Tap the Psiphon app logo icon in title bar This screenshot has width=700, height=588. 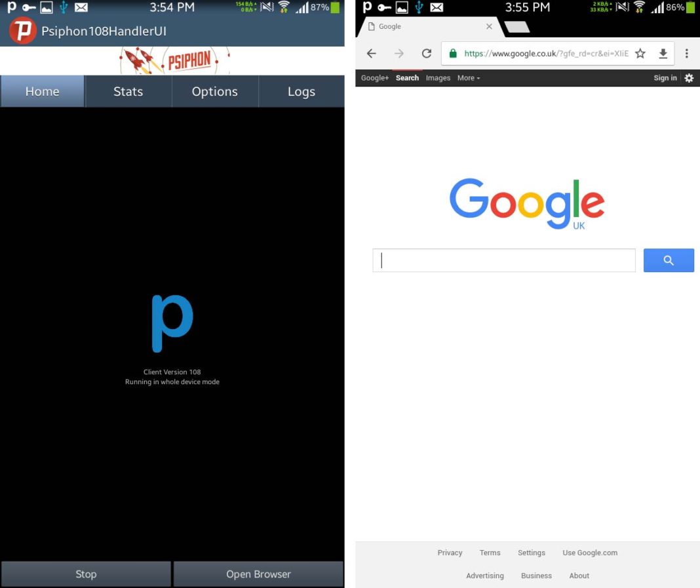click(x=23, y=30)
